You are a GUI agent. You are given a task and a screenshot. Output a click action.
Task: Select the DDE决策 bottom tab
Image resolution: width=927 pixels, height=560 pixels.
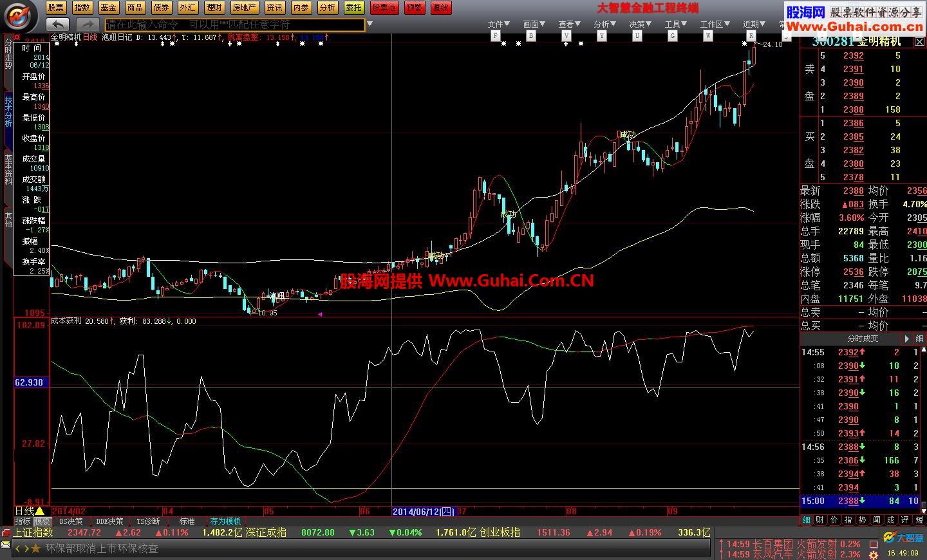[109, 521]
